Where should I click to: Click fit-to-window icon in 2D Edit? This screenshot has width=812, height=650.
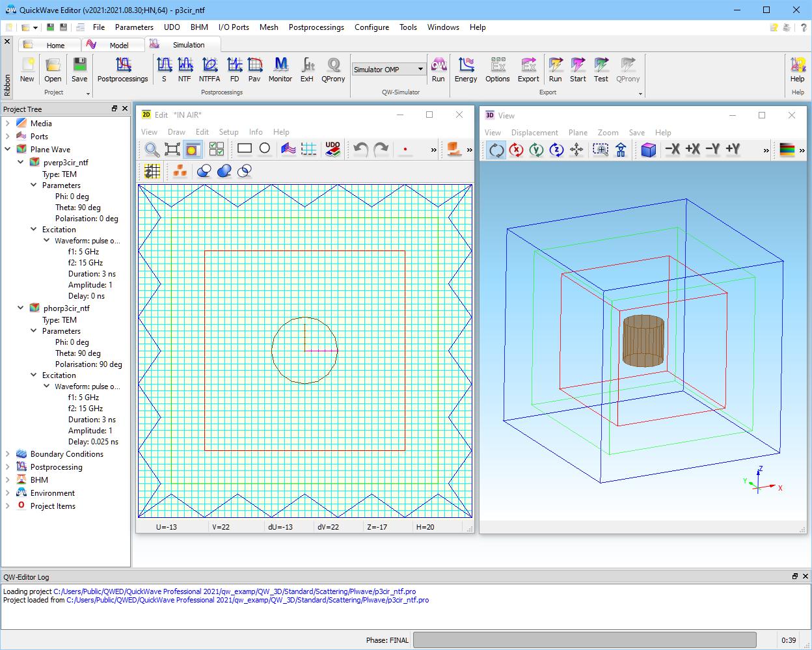pos(172,149)
